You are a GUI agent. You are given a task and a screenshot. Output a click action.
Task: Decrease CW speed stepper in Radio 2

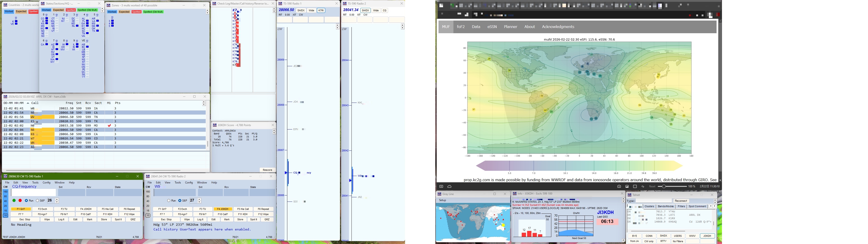pyautogui.click(x=199, y=202)
